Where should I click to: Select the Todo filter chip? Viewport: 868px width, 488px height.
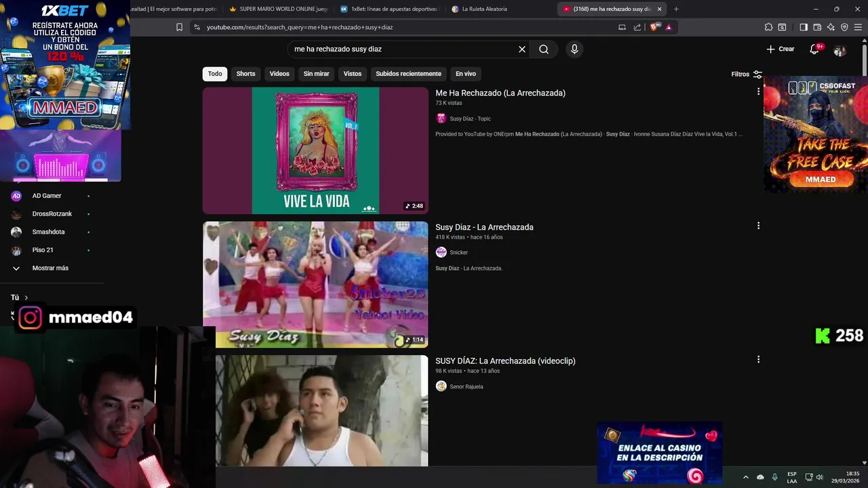(x=215, y=74)
